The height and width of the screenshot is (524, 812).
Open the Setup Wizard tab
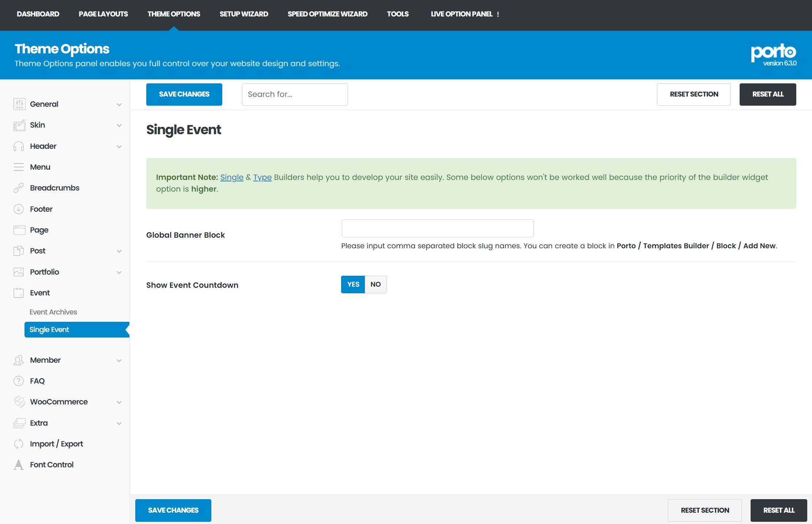(243, 14)
